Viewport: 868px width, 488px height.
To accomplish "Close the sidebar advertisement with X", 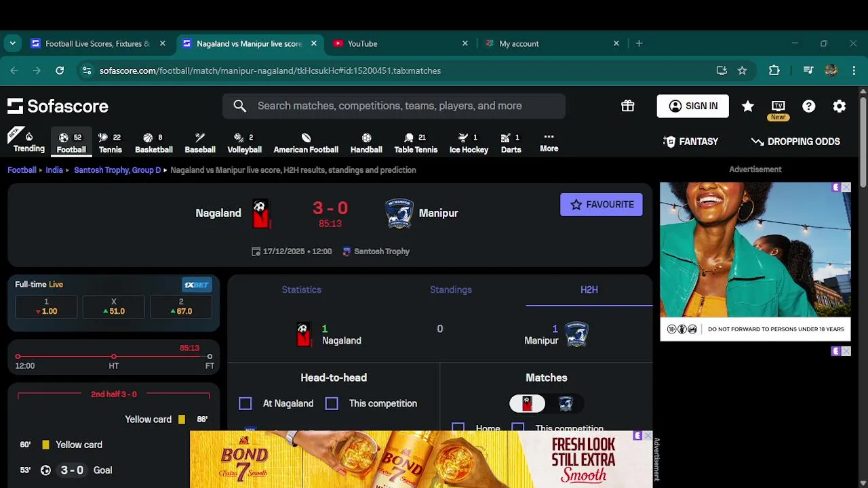I will point(846,187).
